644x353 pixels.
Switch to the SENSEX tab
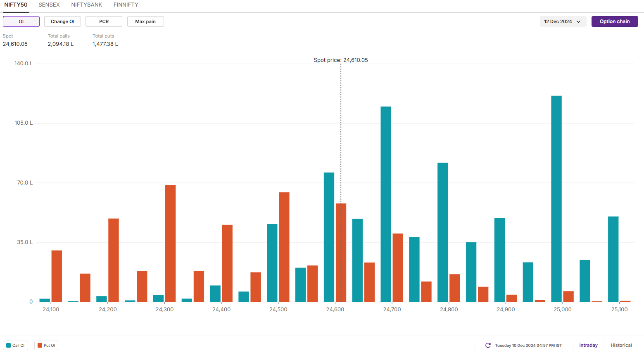pyautogui.click(x=49, y=5)
